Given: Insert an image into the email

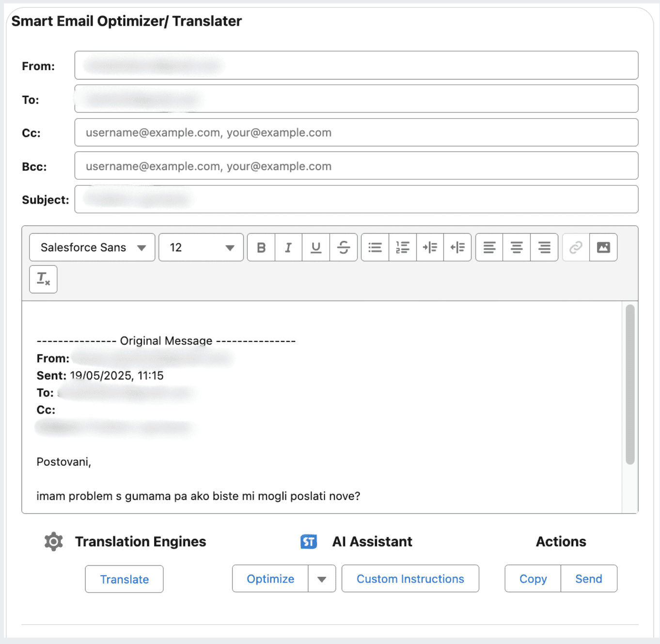Looking at the screenshot, I should coord(603,247).
